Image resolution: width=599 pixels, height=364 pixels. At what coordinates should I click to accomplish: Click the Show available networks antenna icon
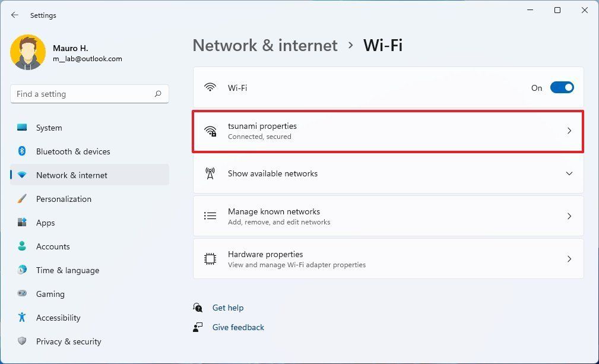coord(210,173)
